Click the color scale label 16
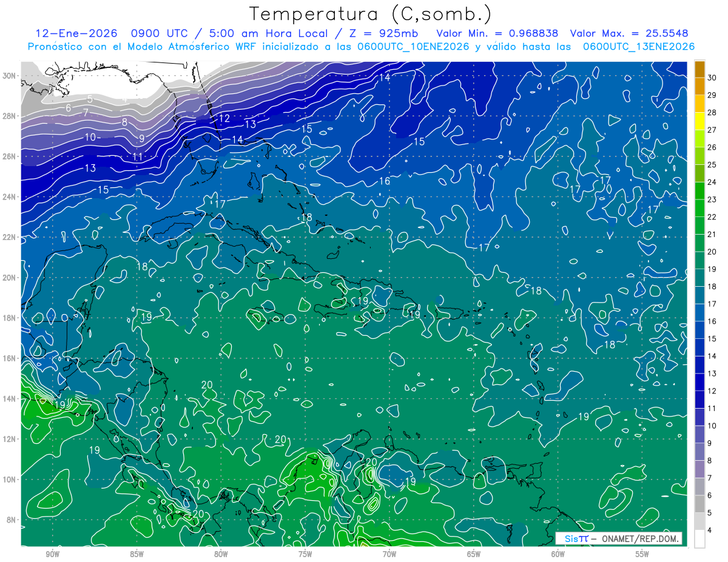 713,321
